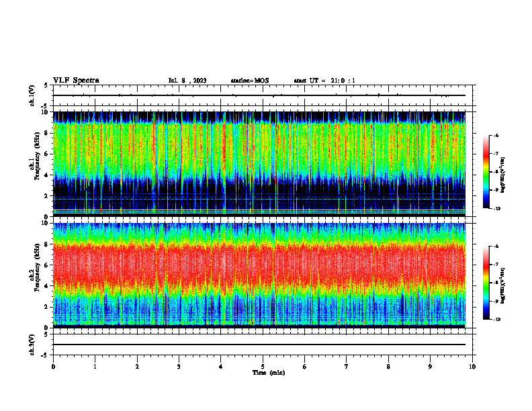This screenshot has height=411, width=532.
Task: Click the ch.1 spectrogram plot area
Action: coord(259,164)
